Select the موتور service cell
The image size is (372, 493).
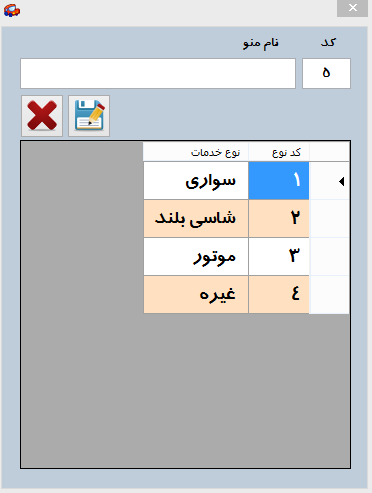(x=196, y=257)
